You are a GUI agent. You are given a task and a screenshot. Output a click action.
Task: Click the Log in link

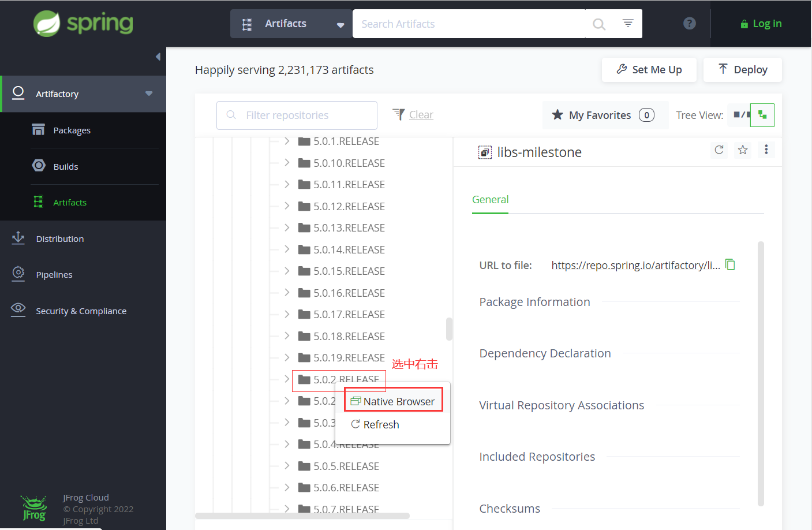[761, 24]
